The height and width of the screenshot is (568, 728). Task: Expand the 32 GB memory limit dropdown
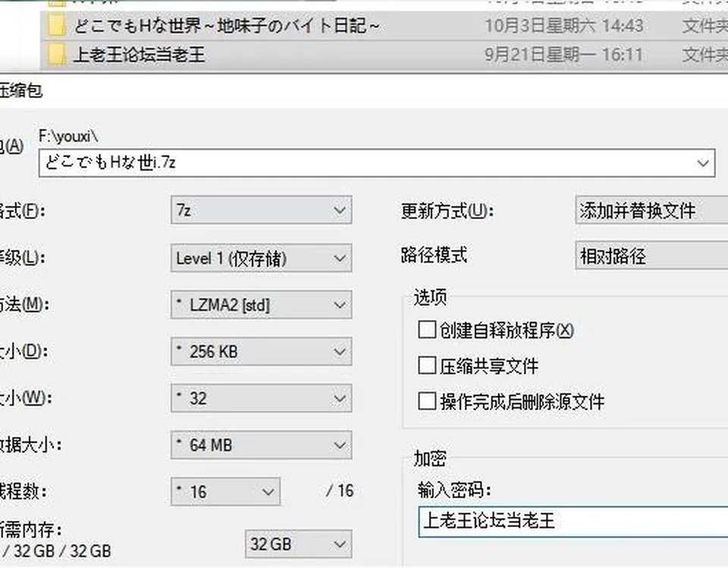298,544
